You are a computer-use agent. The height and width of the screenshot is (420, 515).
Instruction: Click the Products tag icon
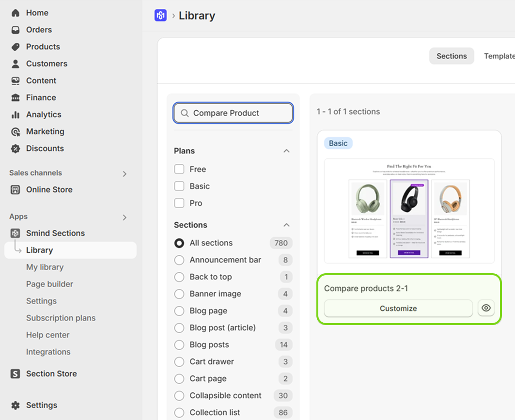(16, 47)
